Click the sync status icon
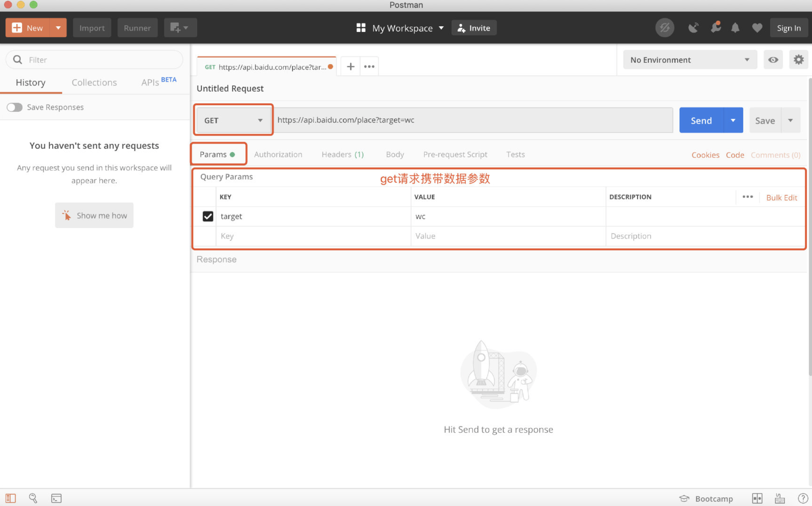This screenshot has width=812, height=506. 664,28
